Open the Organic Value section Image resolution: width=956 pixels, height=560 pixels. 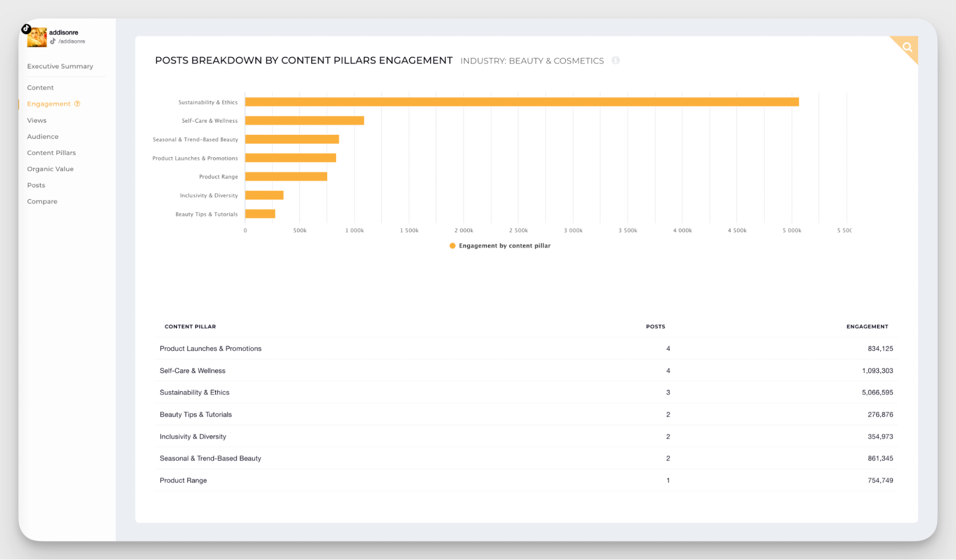[x=50, y=169]
